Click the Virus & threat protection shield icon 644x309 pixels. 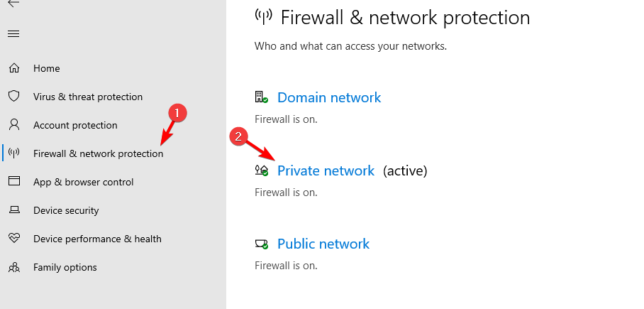click(14, 97)
